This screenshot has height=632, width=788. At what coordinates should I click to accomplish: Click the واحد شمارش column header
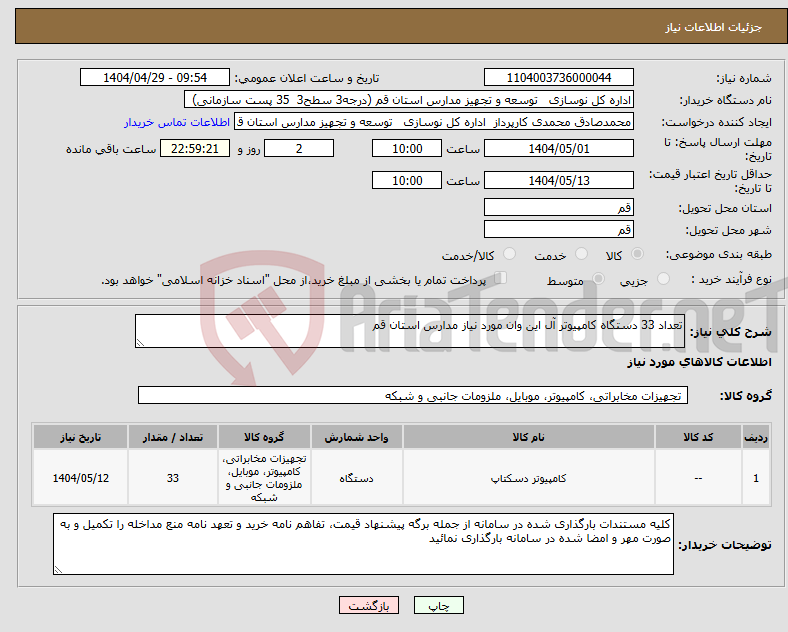pos(356,437)
